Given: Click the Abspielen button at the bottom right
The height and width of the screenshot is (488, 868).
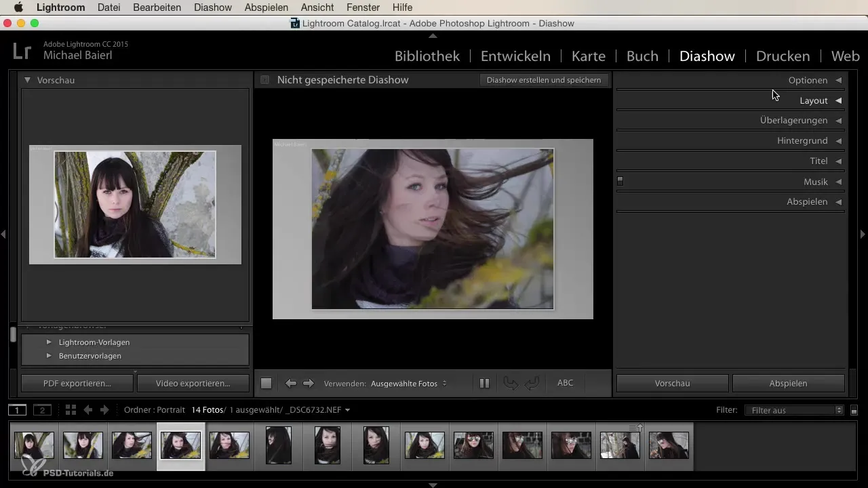Looking at the screenshot, I should tap(789, 383).
